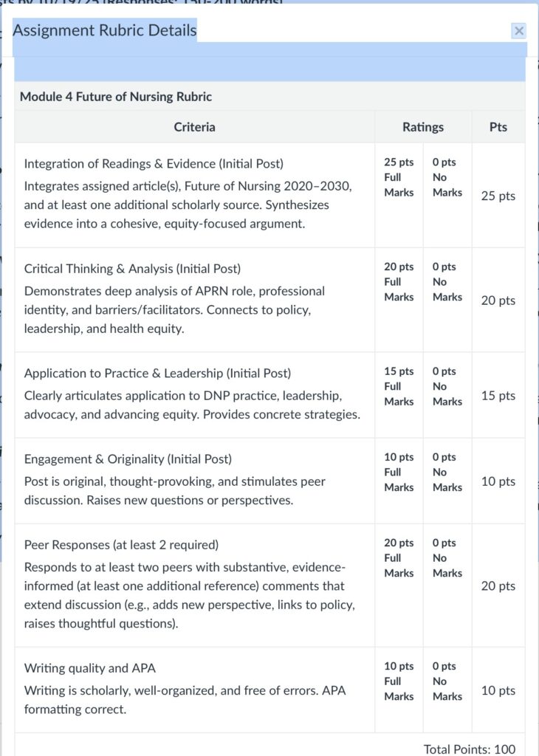Choose No Marks rating for Peer Responses

[447, 558]
